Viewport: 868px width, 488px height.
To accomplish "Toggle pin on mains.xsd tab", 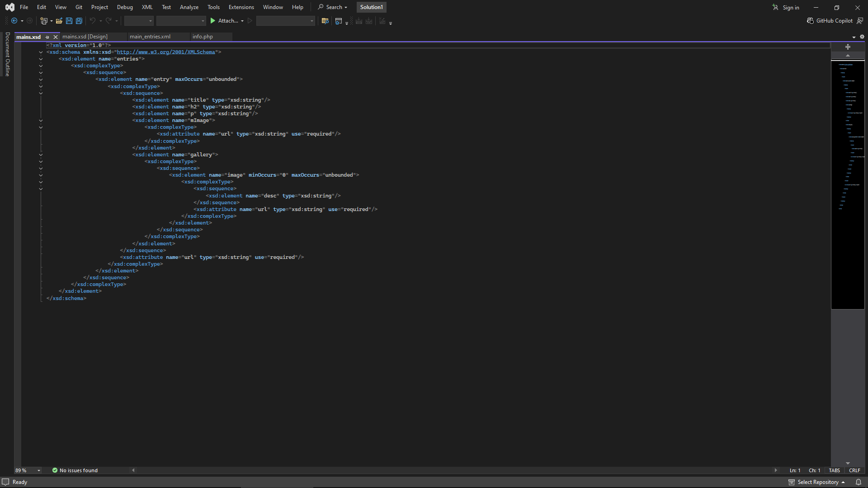I will (x=47, y=37).
